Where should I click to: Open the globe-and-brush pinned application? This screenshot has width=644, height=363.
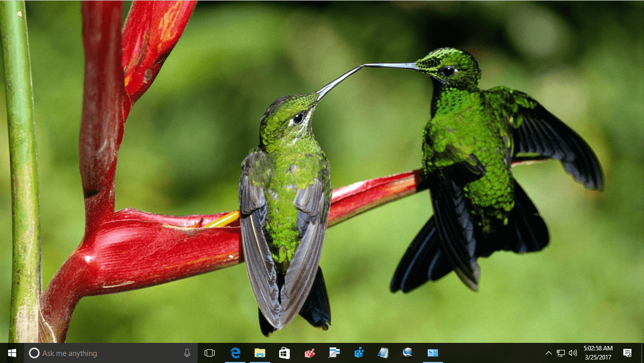(x=408, y=353)
